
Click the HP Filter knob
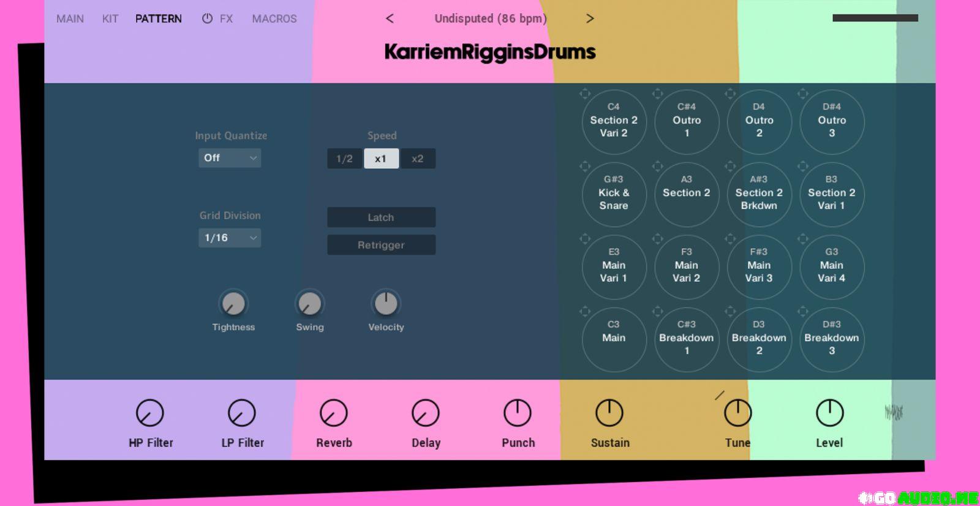click(x=150, y=413)
